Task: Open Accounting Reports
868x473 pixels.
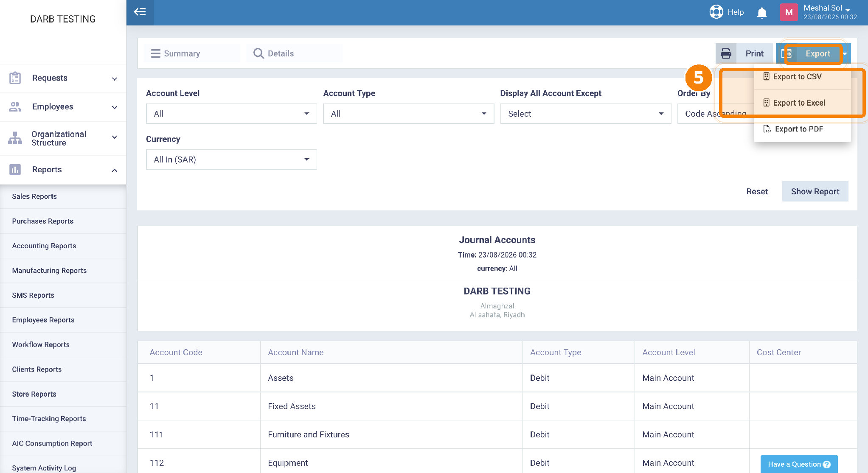Action: click(x=63, y=246)
